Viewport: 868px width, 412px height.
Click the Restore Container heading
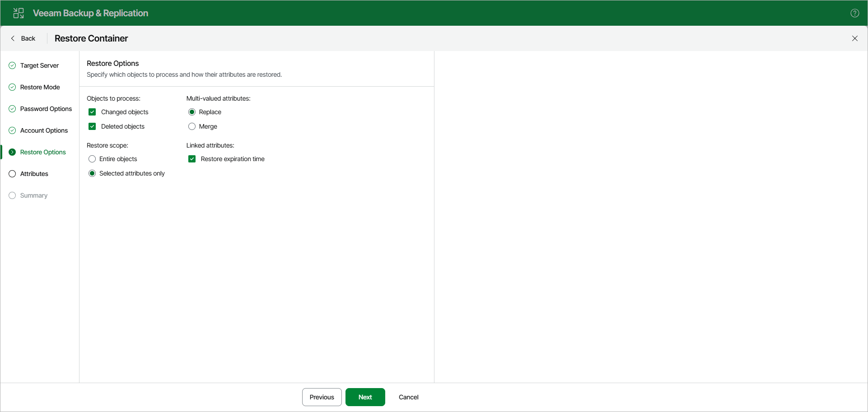(x=91, y=38)
